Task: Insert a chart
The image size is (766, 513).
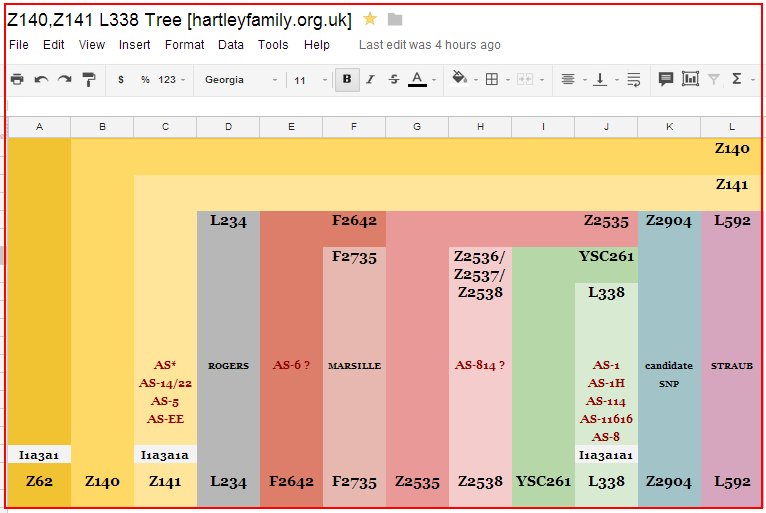Action: 690,79
